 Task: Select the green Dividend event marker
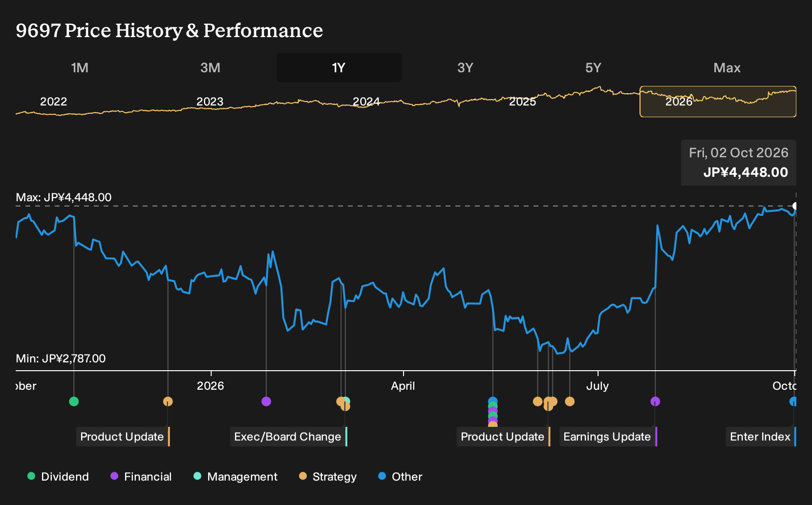[74, 401]
